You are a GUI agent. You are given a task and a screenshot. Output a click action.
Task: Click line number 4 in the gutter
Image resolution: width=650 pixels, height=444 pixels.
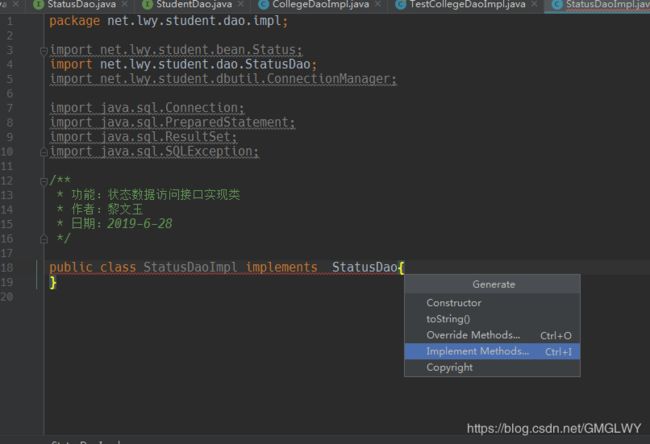9,64
